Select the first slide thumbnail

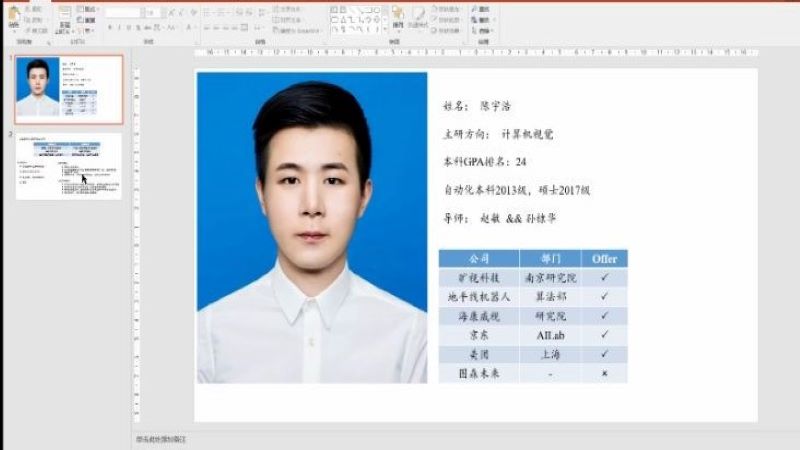pyautogui.click(x=69, y=89)
